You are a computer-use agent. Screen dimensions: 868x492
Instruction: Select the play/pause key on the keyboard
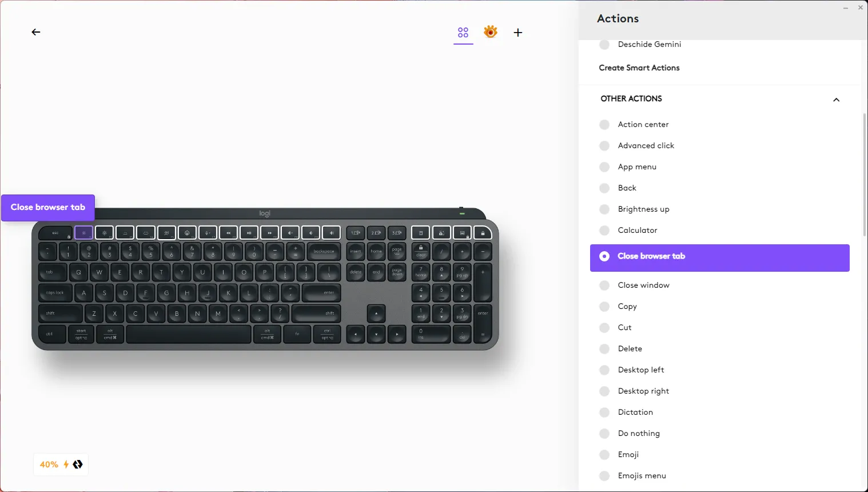point(249,233)
